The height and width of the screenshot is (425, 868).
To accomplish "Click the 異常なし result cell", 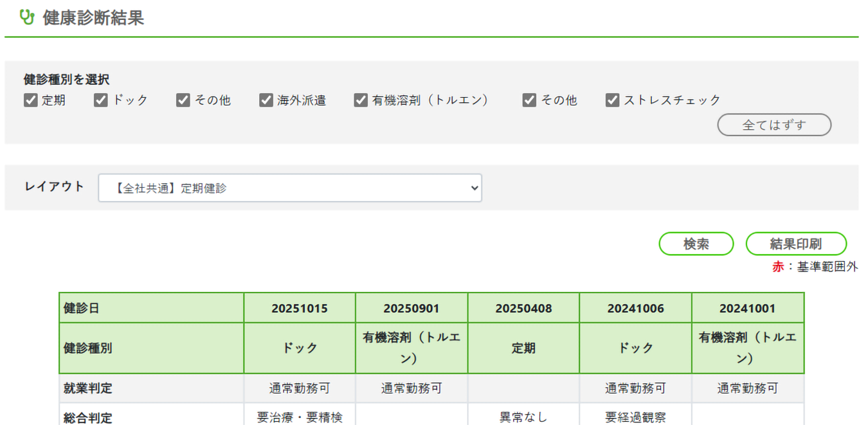I will [x=523, y=417].
